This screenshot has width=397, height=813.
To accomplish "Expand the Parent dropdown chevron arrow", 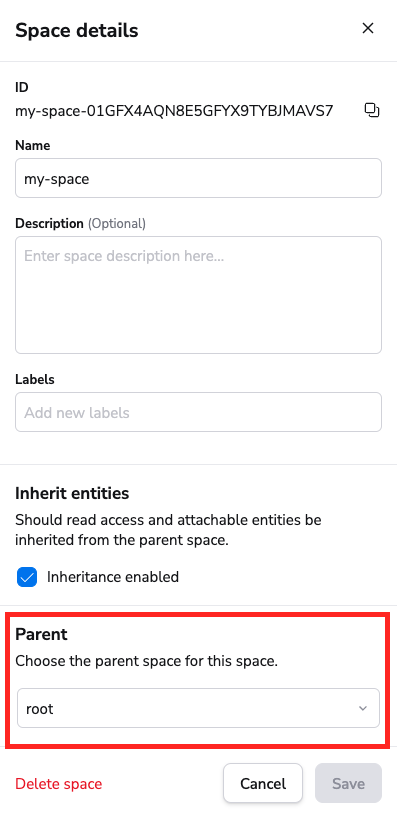I will tap(363, 708).
